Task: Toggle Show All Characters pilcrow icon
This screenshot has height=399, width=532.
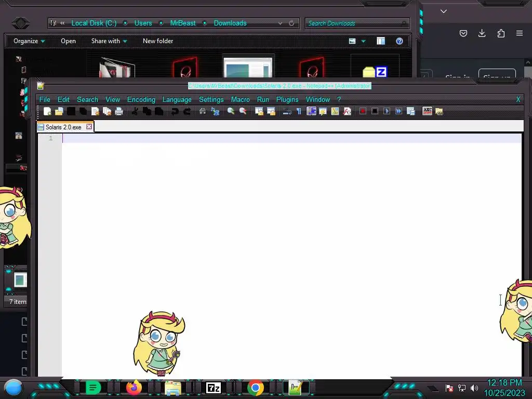Action: (299, 111)
